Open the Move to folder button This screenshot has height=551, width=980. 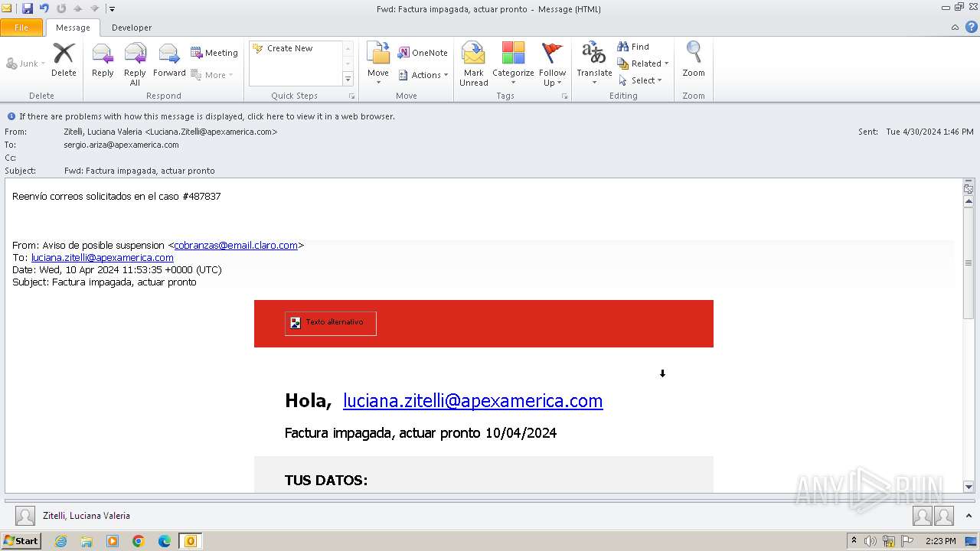tap(378, 64)
